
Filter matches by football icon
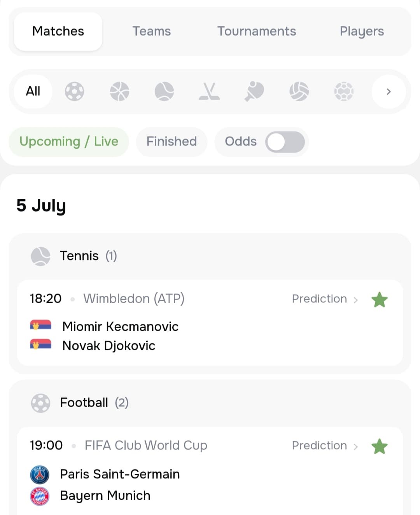point(74,91)
